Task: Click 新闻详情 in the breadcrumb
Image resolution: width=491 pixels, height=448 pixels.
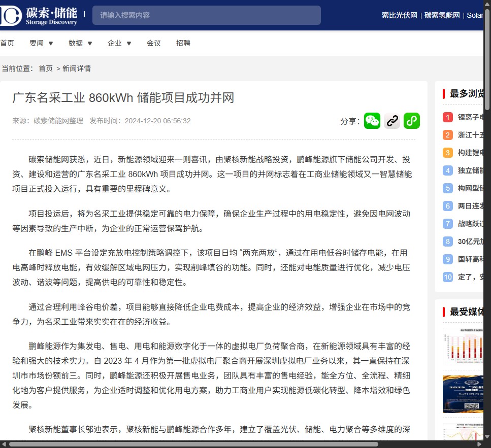Action: (77, 68)
